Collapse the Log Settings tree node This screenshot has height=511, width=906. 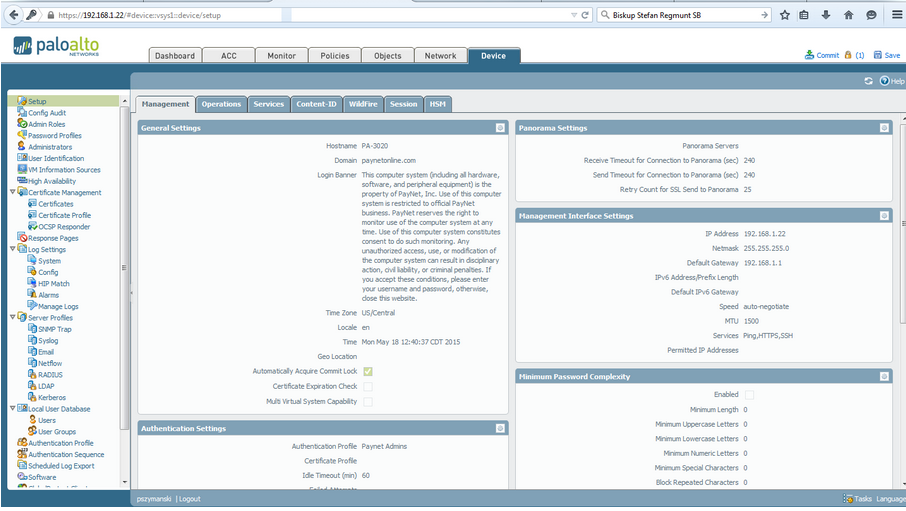pos(13,249)
